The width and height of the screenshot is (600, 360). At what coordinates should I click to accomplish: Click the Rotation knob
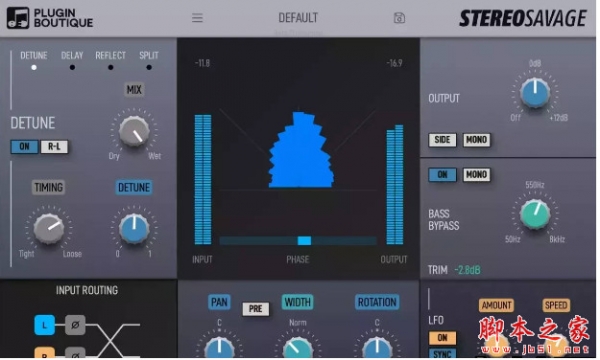click(377, 347)
